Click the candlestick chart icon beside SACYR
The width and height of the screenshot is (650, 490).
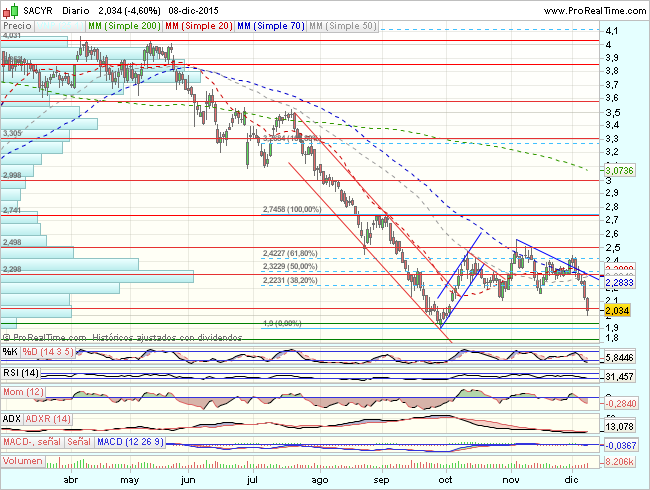tap(10, 8)
